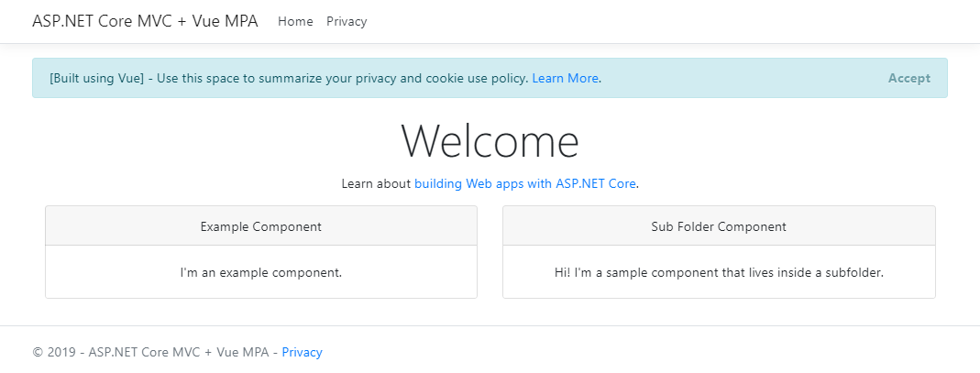Open the building Web apps with ASP.NET Core link
Image resolution: width=980 pixels, height=373 pixels.
click(x=525, y=183)
